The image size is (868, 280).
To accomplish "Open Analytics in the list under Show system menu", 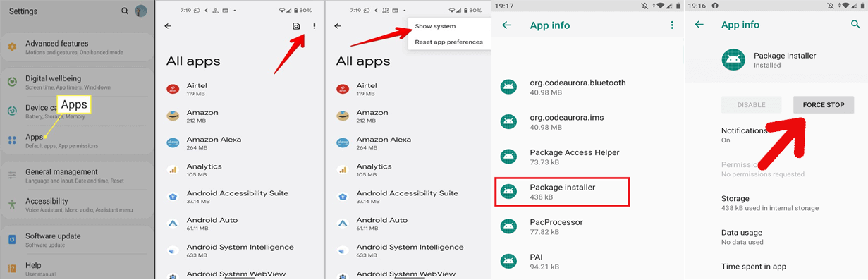I will (408, 169).
